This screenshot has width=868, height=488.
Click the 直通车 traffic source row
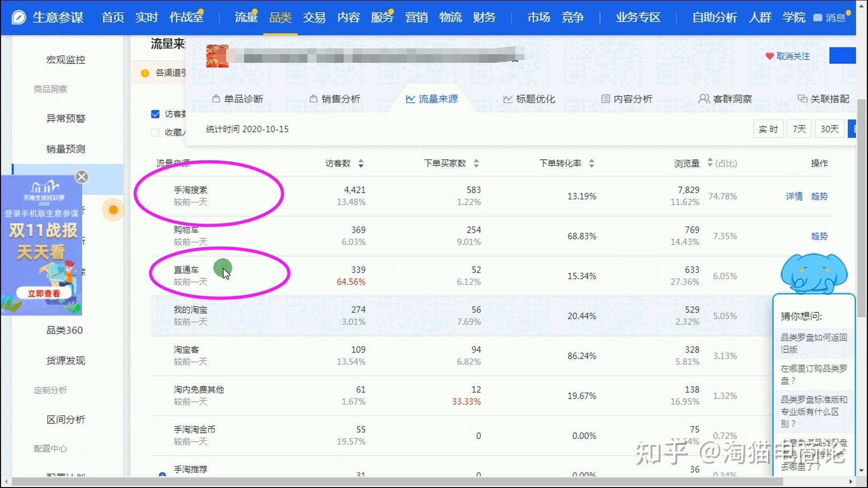492,276
